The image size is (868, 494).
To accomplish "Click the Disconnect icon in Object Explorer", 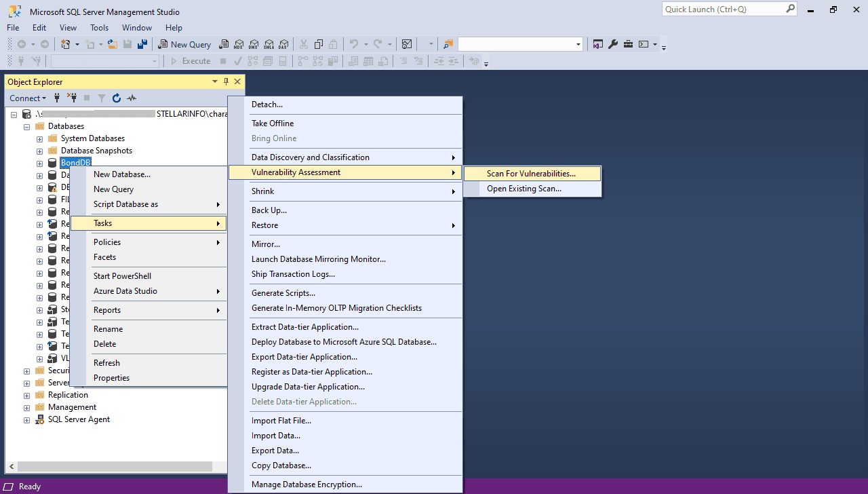I will click(72, 98).
